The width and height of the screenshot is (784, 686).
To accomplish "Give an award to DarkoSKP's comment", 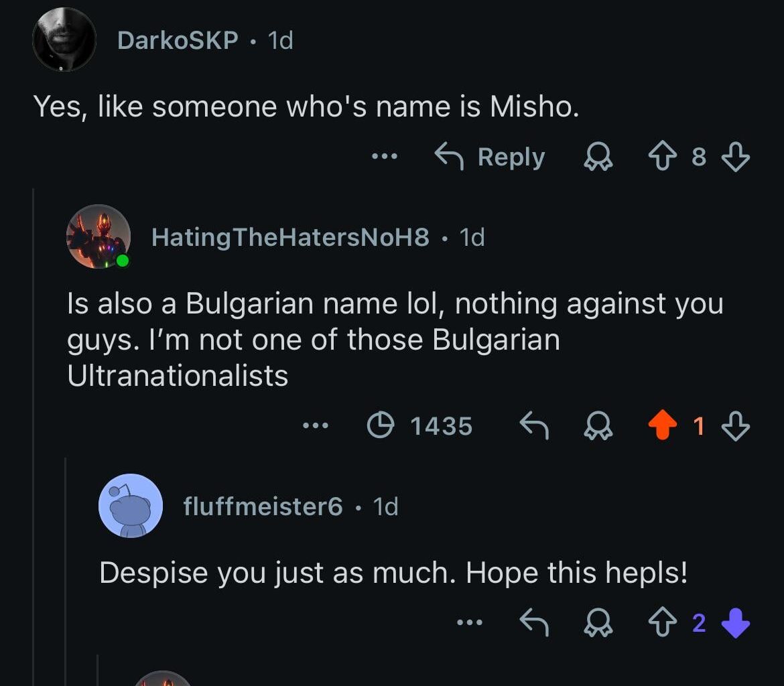I will tap(598, 157).
